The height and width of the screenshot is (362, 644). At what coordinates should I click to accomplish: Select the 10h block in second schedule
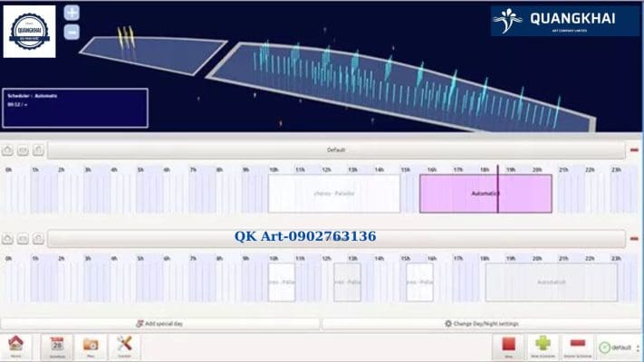point(282,282)
